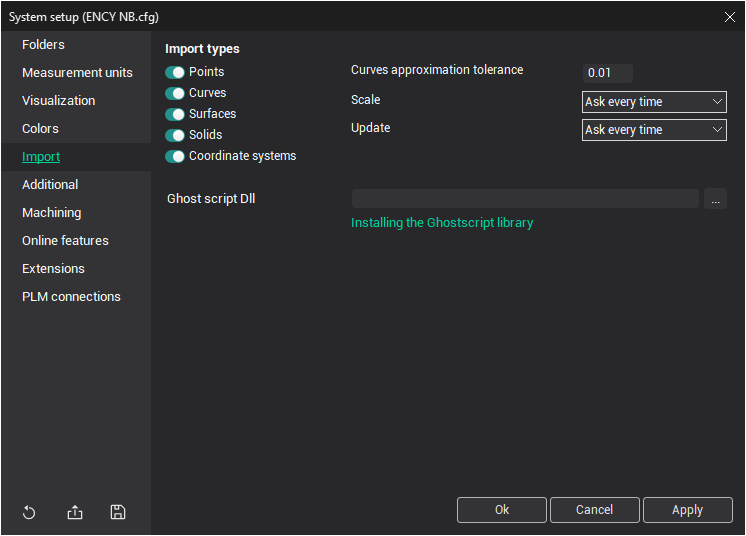Image resolution: width=746 pixels, height=536 pixels.
Task: Click the reset settings icon
Action: coord(29,513)
